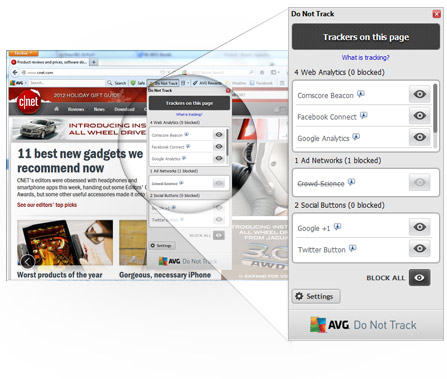Viewport: 447px width, 379px height.
Task: Toggle blocking for Google Analytics tracker
Action: click(x=419, y=137)
